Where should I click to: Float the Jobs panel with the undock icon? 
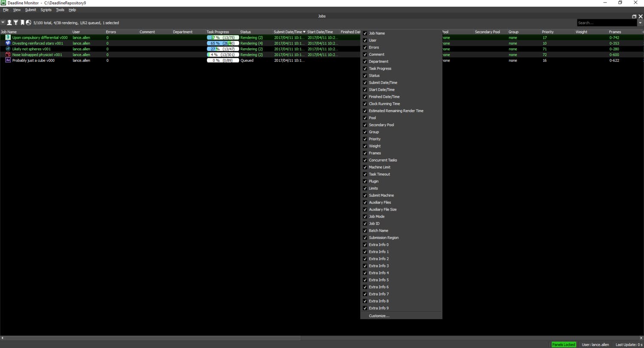point(634,16)
